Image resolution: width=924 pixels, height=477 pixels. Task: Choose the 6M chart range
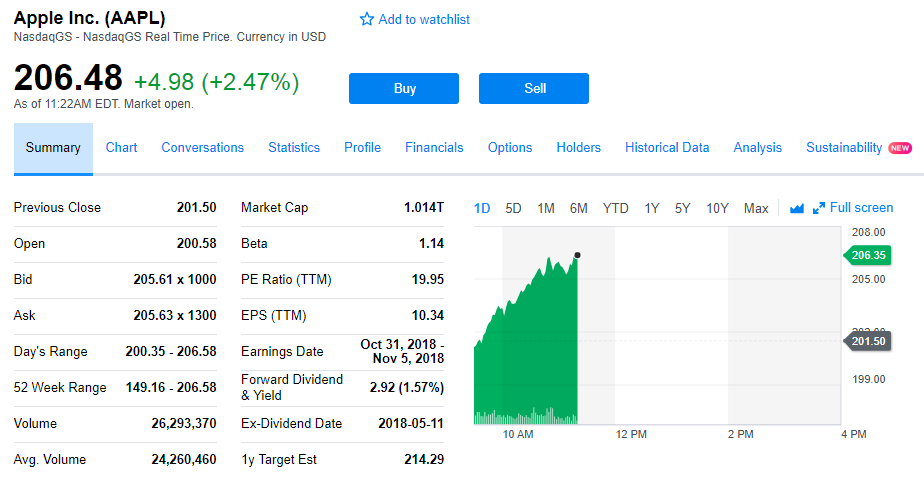578,208
